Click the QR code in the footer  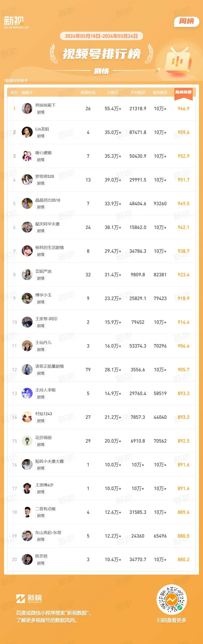(x=172, y=599)
